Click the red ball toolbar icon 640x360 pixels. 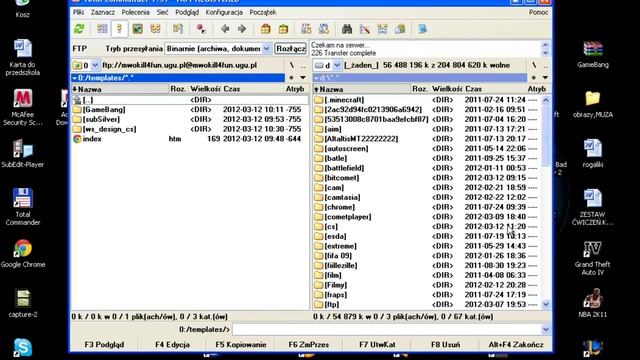pyautogui.click(x=201, y=29)
